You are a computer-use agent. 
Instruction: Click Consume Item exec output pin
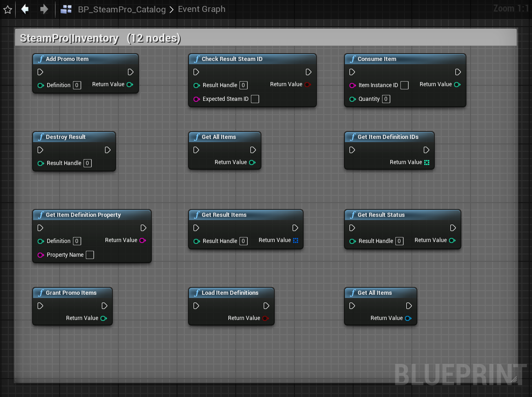458,72
